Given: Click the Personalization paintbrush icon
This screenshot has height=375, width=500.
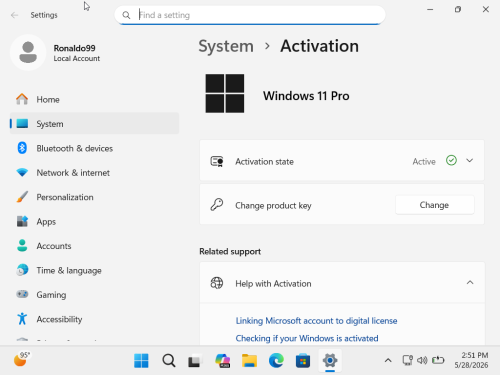Looking at the screenshot, I should 22,197.
